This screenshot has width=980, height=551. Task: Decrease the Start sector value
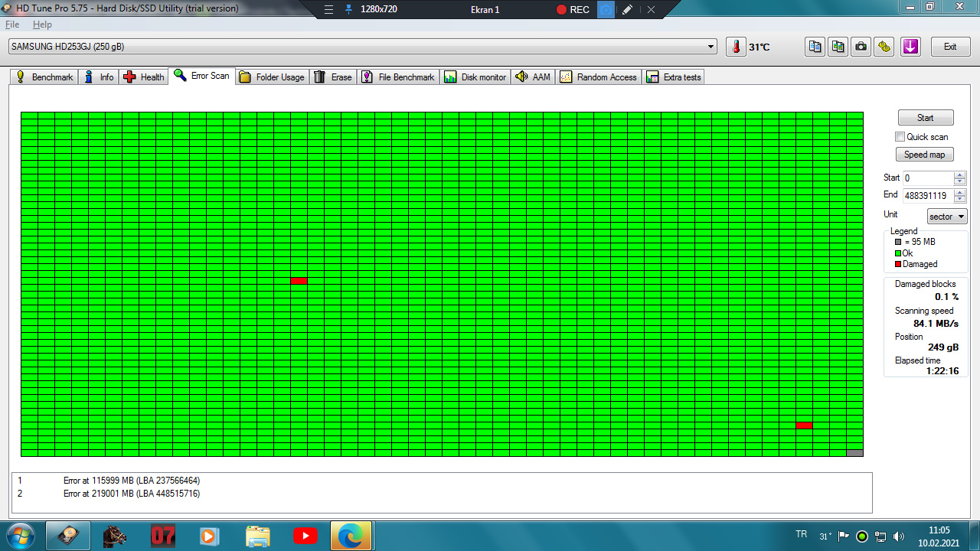[960, 182]
